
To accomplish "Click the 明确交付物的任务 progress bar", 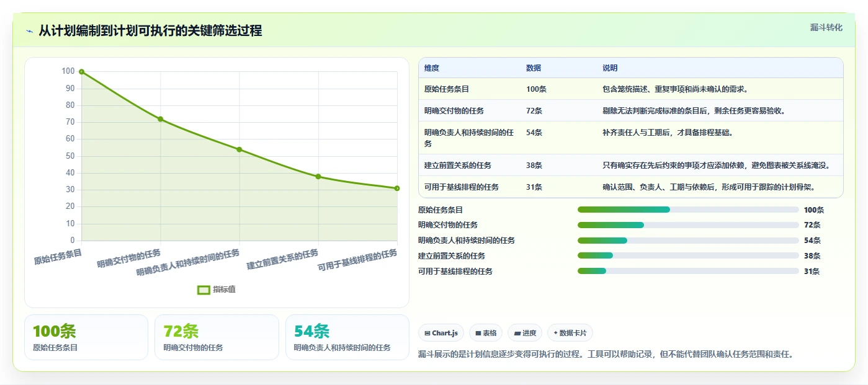I will 688,225.
